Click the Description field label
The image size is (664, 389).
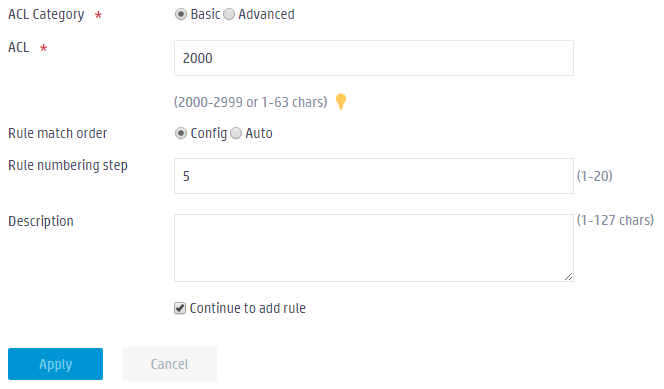[x=41, y=221]
